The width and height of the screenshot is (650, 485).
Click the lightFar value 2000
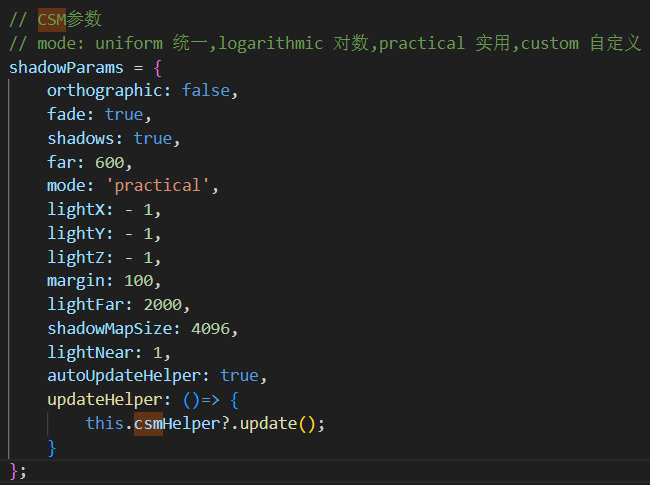coord(162,305)
